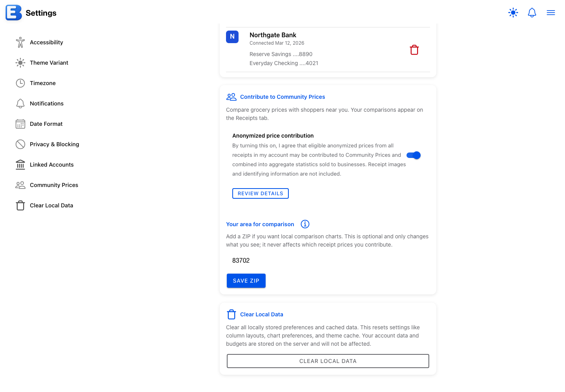Open the Contribute to Community Prices heading

point(282,97)
